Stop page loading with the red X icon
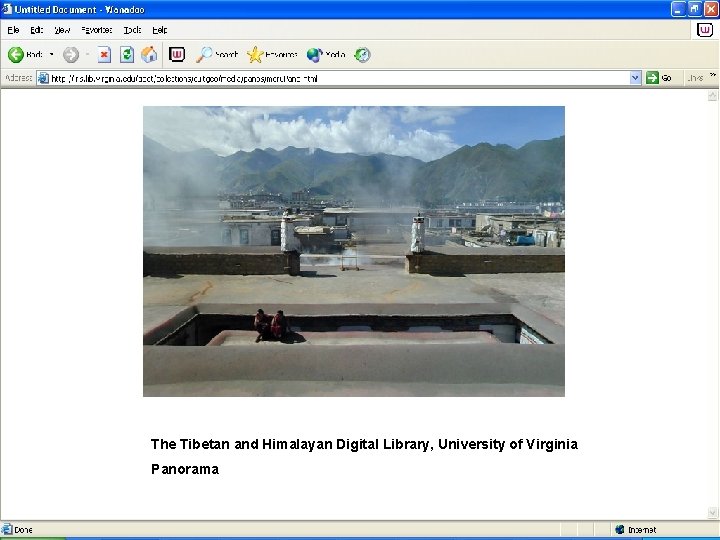Screen dimensions: 720x540 [x=104, y=55]
